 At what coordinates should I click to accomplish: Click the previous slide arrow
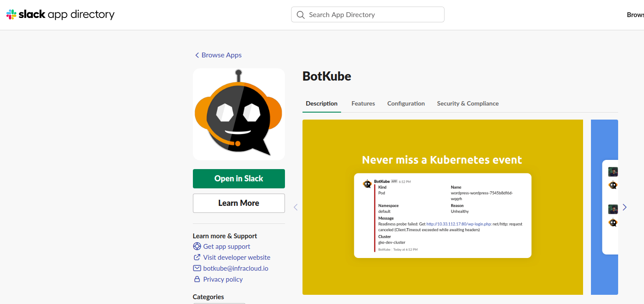(x=295, y=207)
